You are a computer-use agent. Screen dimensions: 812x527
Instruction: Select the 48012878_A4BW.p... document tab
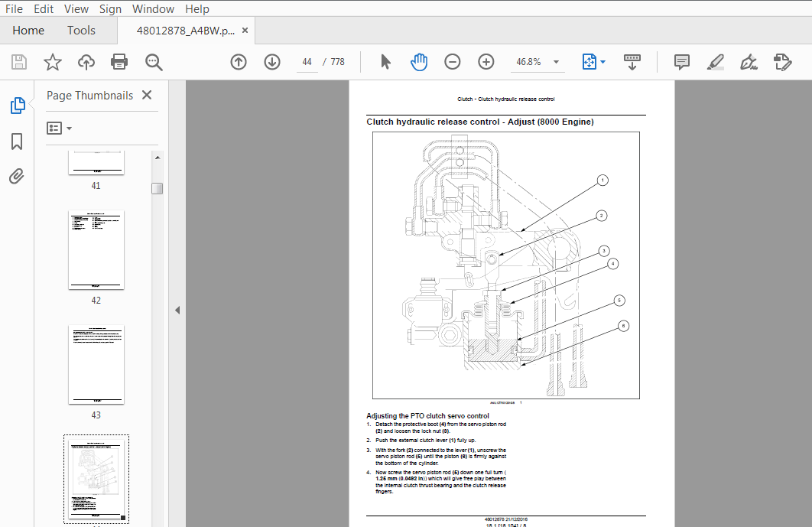185,31
